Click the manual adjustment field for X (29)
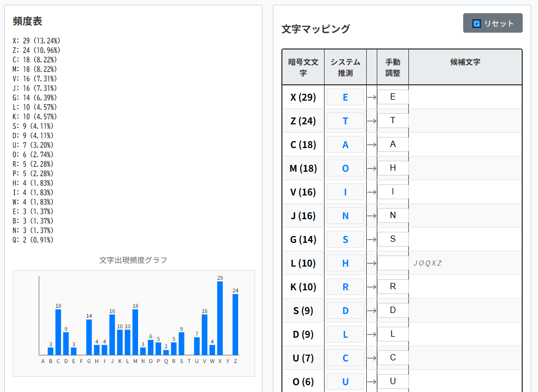The height and width of the screenshot is (392, 538). pos(393,97)
